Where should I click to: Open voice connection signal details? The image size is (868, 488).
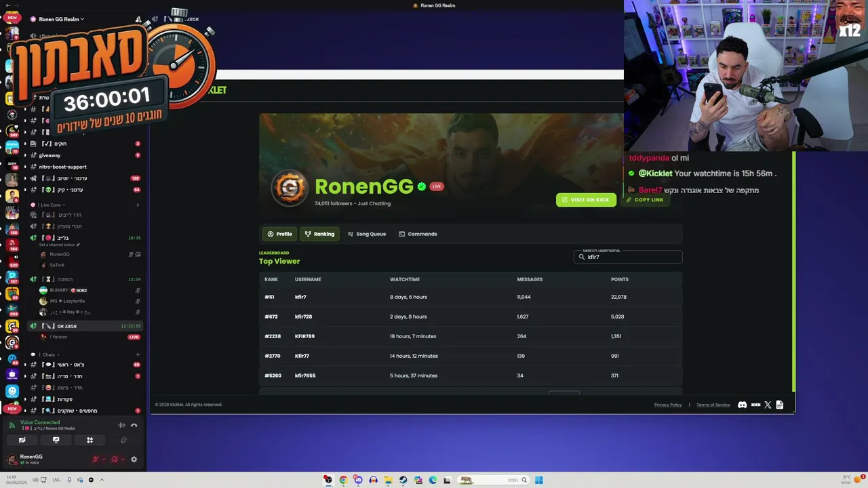[x=12, y=425]
